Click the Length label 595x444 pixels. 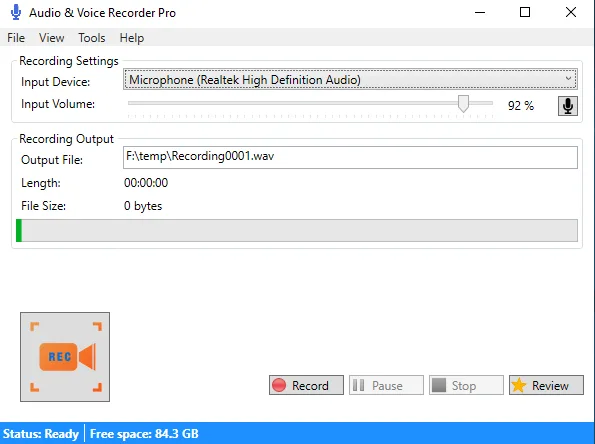tap(41, 183)
